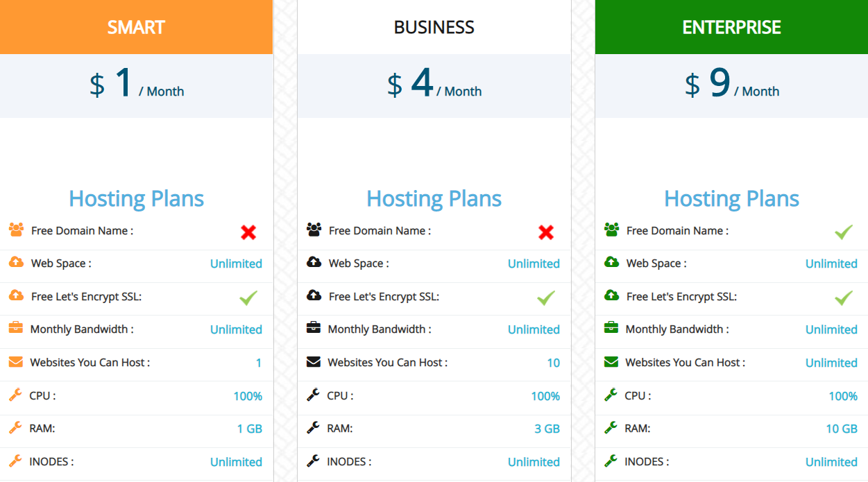Viewport: 868px width, 482px height.
Task: Click the Hosting Plans heading under Smart
Action: [x=136, y=199]
